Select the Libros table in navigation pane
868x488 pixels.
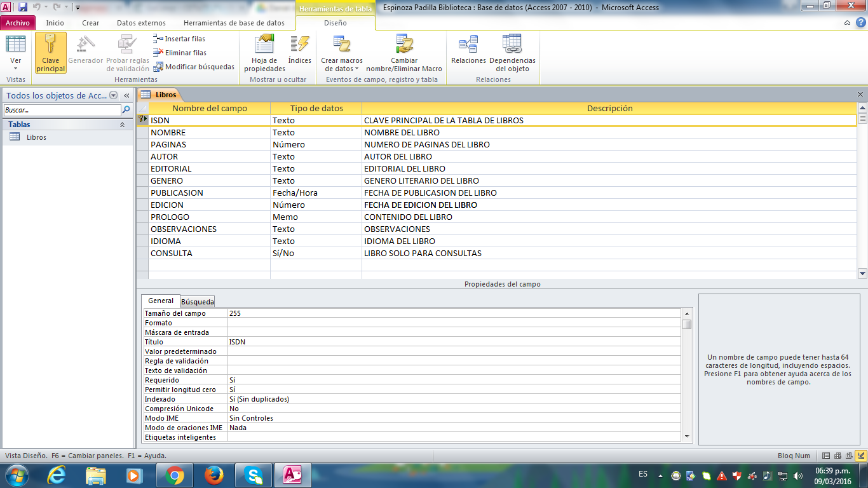point(36,137)
